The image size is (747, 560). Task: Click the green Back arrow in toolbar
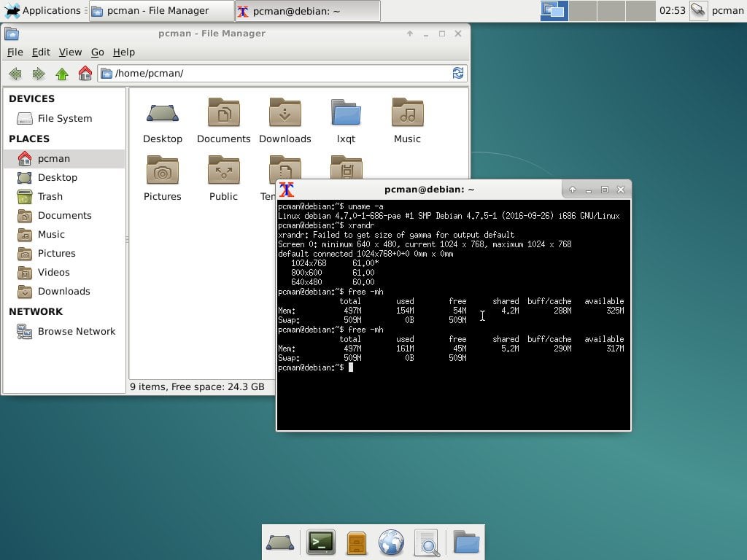tap(15, 73)
